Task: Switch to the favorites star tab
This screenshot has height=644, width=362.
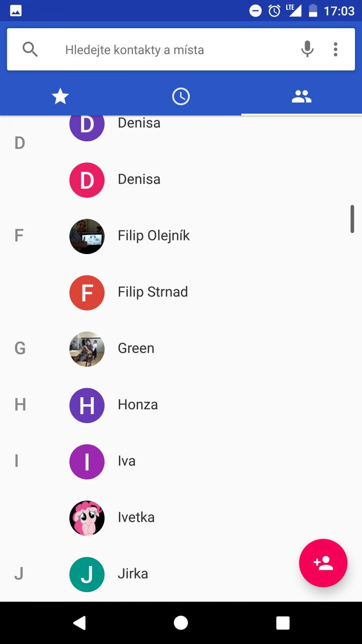Action: (x=60, y=96)
